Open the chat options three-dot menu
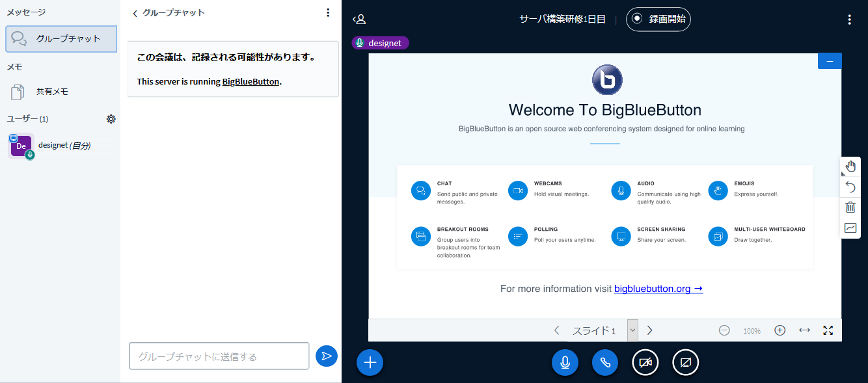868x383 pixels. point(328,12)
